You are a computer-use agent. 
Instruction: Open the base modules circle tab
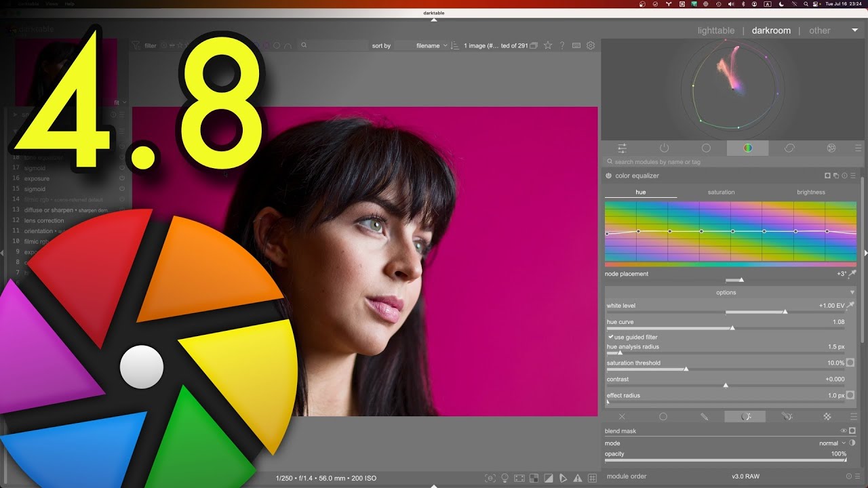706,148
